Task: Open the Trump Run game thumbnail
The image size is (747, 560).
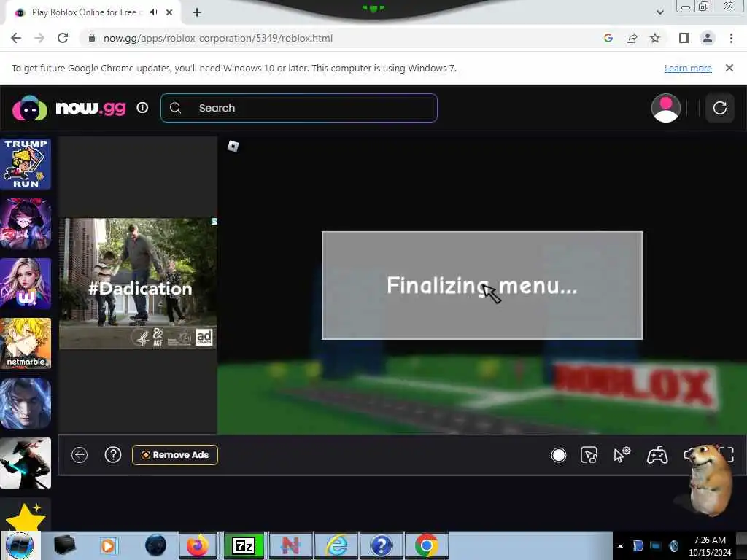Action: pyautogui.click(x=26, y=164)
